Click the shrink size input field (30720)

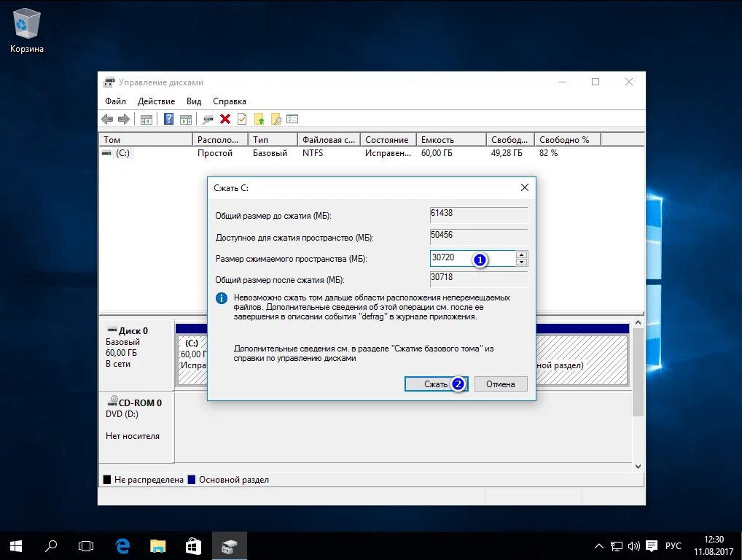point(473,258)
